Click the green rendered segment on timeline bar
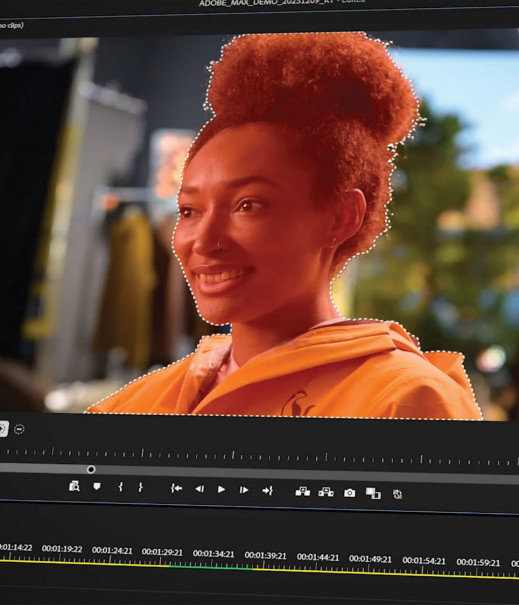This screenshot has height=605, width=519. click(x=211, y=567)
